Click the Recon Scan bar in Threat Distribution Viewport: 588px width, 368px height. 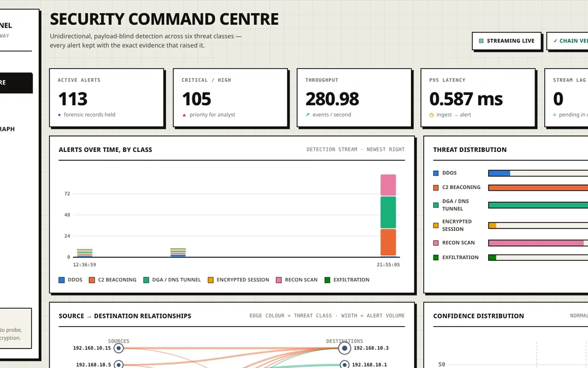tap(538, 243)
